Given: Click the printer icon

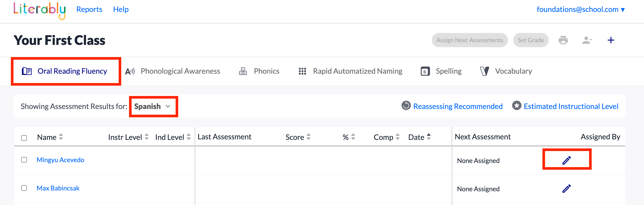Looking at the screenshot, I should 563,40.
